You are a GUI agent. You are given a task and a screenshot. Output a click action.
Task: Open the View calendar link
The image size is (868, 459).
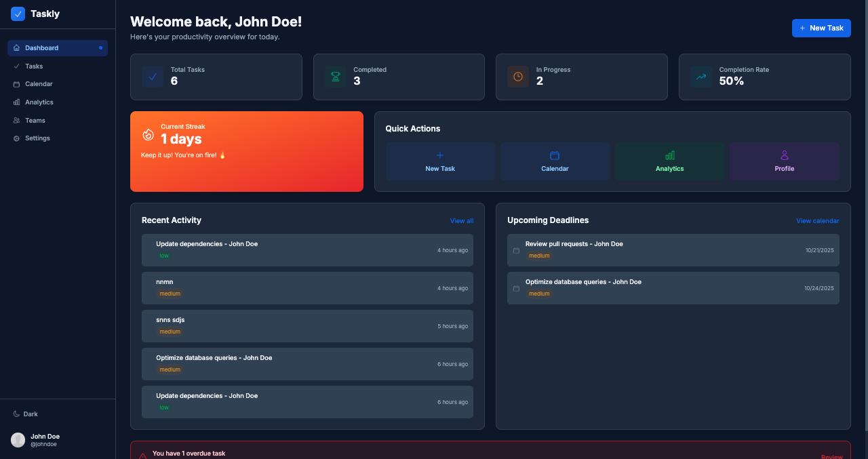pyautogui.click(x=817, y=221)
